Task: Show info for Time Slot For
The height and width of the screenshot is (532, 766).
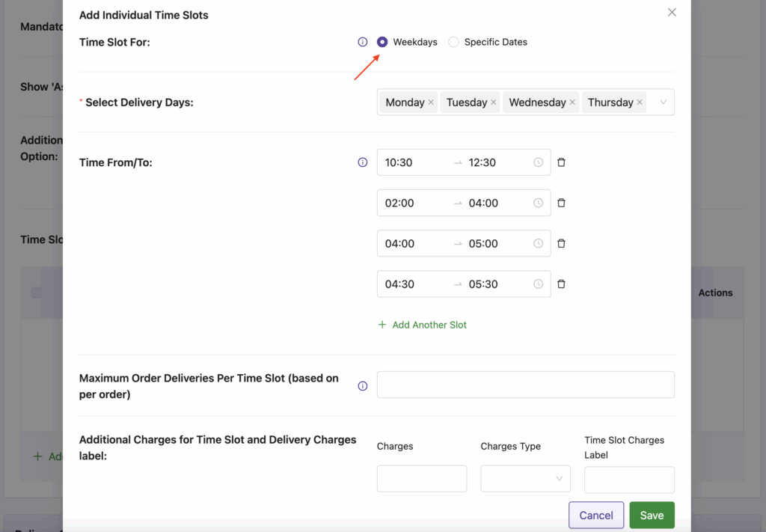Action: pyautogui.click(x=363, y=42)
